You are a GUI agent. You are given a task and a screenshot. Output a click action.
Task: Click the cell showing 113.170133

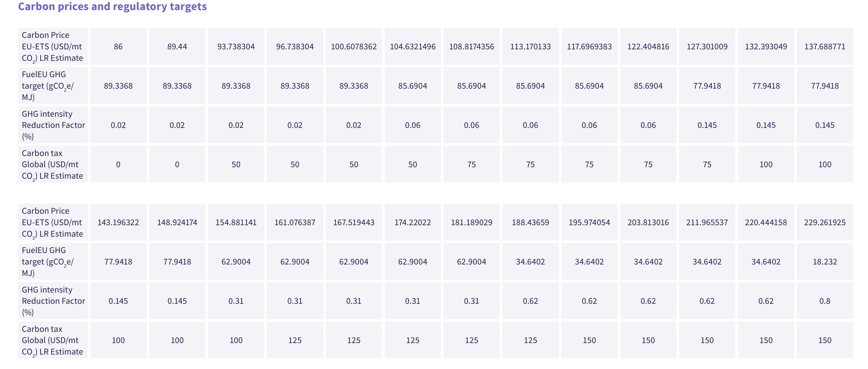[x=530, y=47]
